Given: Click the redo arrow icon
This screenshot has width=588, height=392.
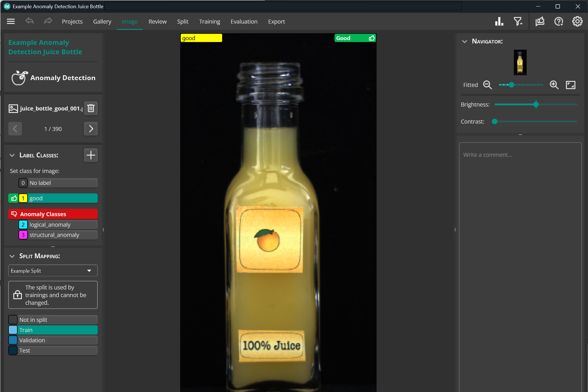Looking at the screenshot, I should (x=48, y=21).
